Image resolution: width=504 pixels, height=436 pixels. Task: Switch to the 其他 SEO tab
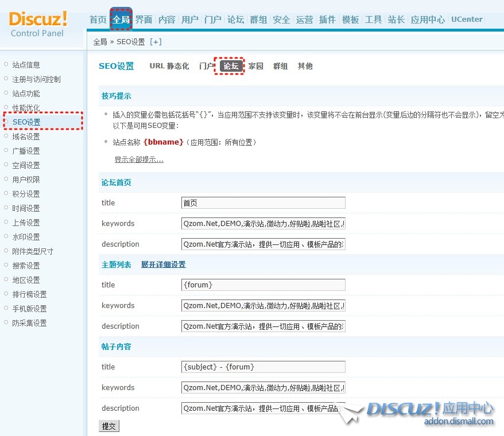[305, 66]
